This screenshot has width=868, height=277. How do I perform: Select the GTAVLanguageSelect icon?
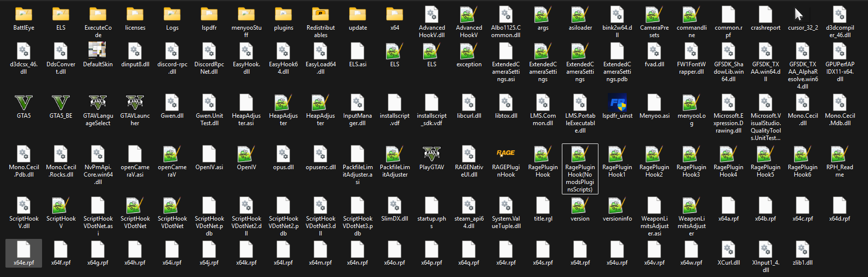tap(98, 103)
